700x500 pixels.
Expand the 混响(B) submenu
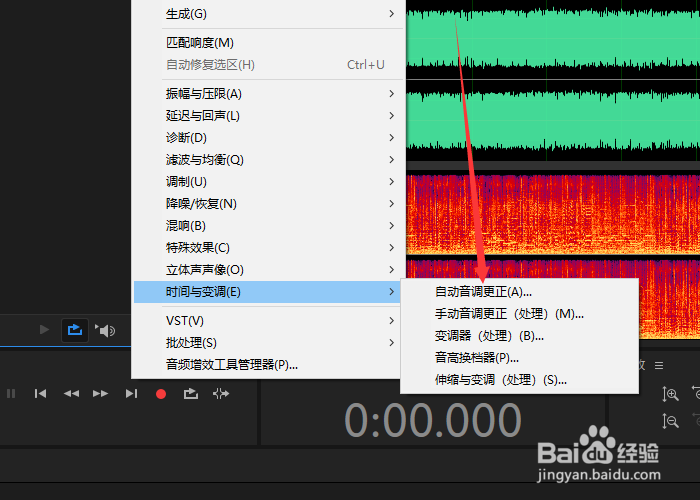coord(268,225)
